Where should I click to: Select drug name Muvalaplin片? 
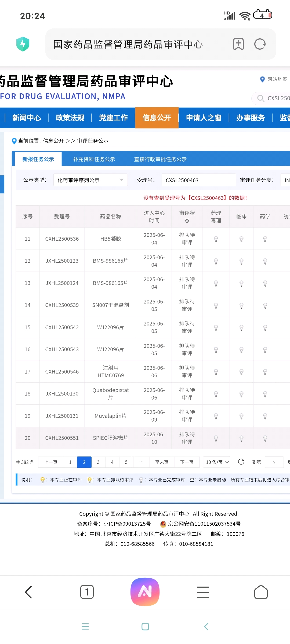(x=111, y=416)
